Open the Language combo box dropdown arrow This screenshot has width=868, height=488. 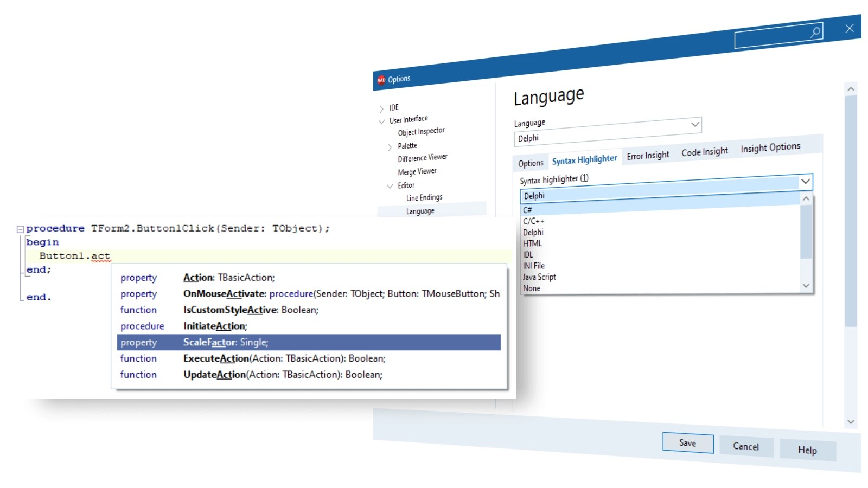coord(695,124)
